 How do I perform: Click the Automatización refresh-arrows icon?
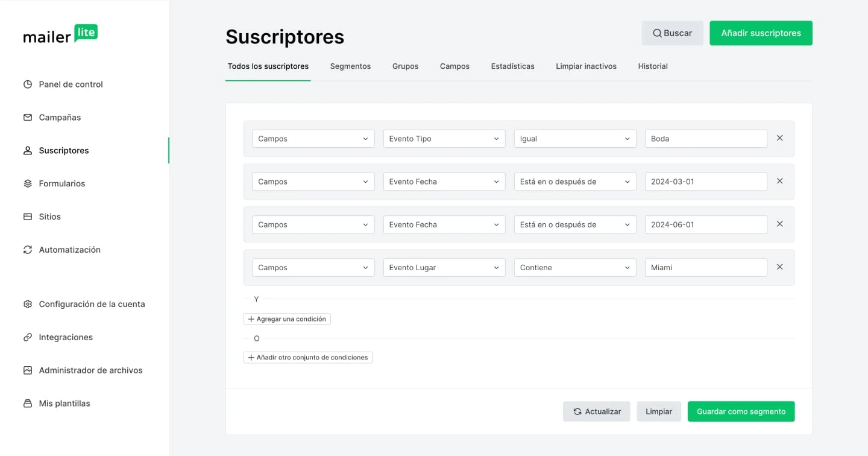click(x=28, y=250)
